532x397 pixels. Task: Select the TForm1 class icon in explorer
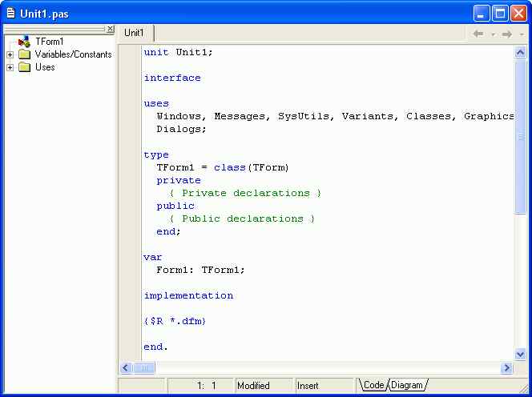[x=24, y=42]
